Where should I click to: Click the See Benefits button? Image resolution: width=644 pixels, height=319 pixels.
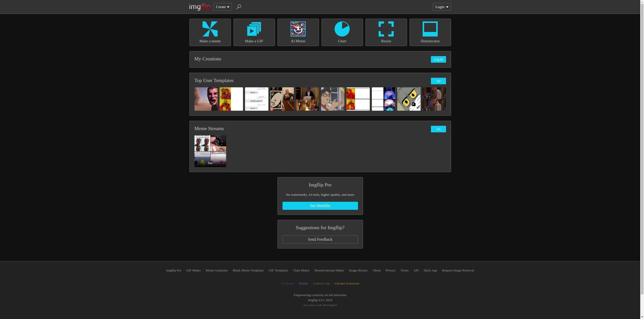[x=320, y=206]
